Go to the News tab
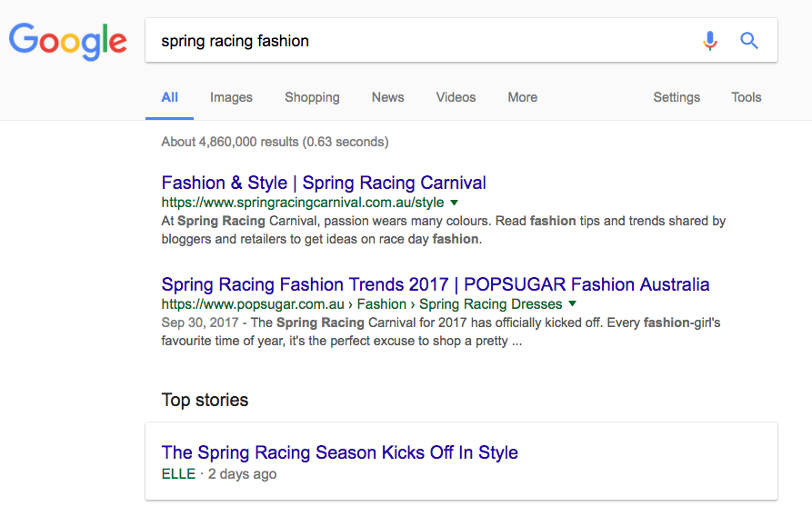Image resolution: width=812 pixels, height=506 pixels. pos(387,97)
